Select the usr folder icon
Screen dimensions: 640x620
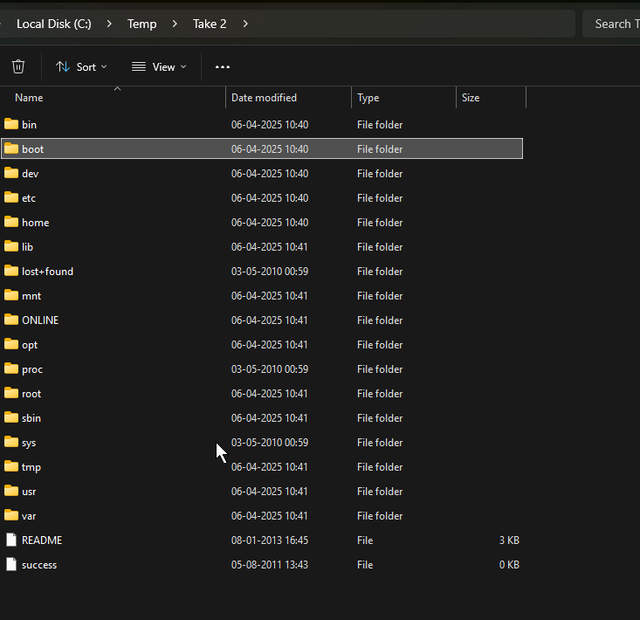pos(11,491)
